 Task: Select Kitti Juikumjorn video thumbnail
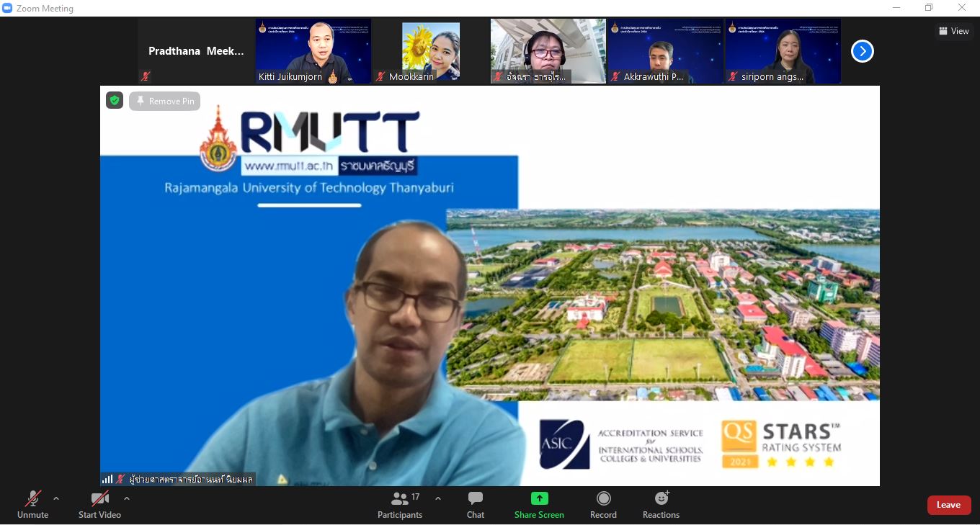(313, 51)
